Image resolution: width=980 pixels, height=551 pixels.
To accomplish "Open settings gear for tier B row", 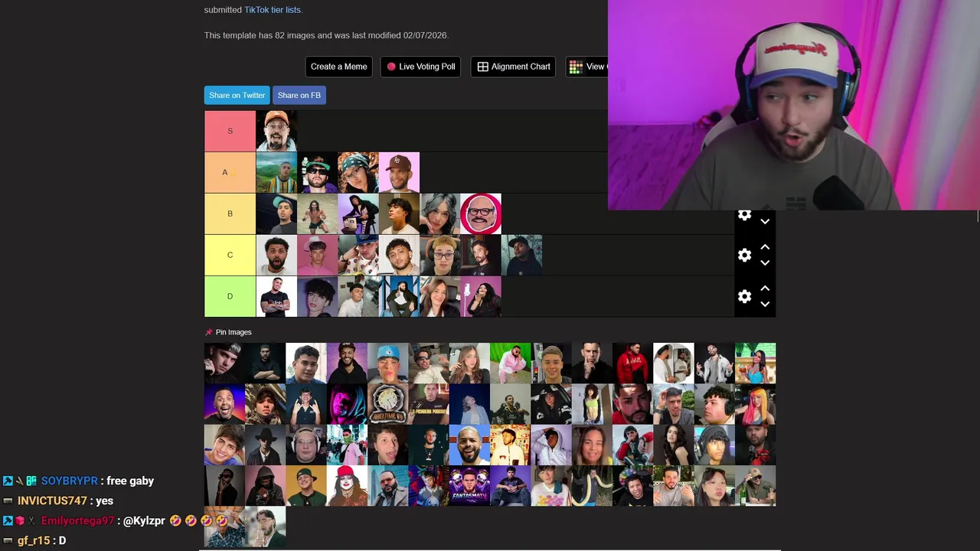I will click(744, 215).
